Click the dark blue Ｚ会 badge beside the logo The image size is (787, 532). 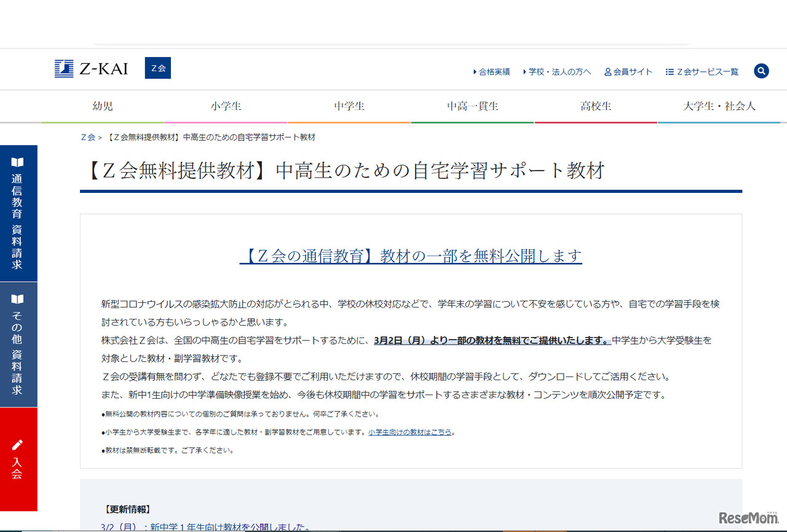157,68
